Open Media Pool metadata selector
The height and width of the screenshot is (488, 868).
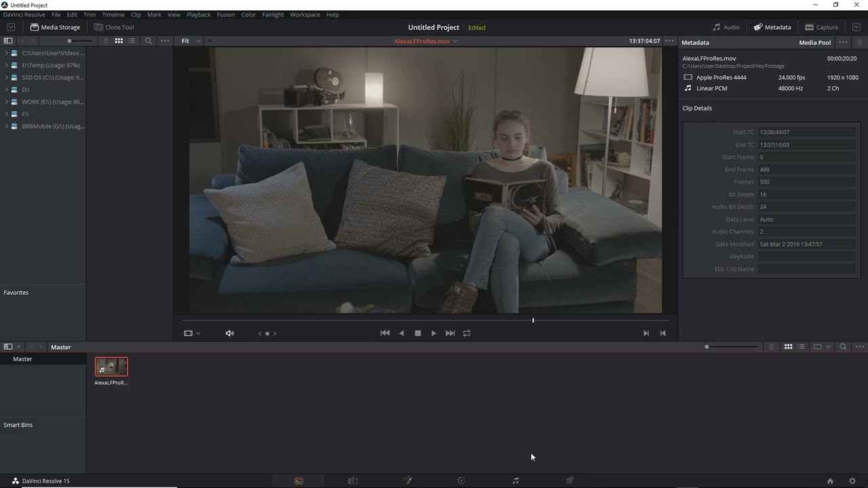814,43
